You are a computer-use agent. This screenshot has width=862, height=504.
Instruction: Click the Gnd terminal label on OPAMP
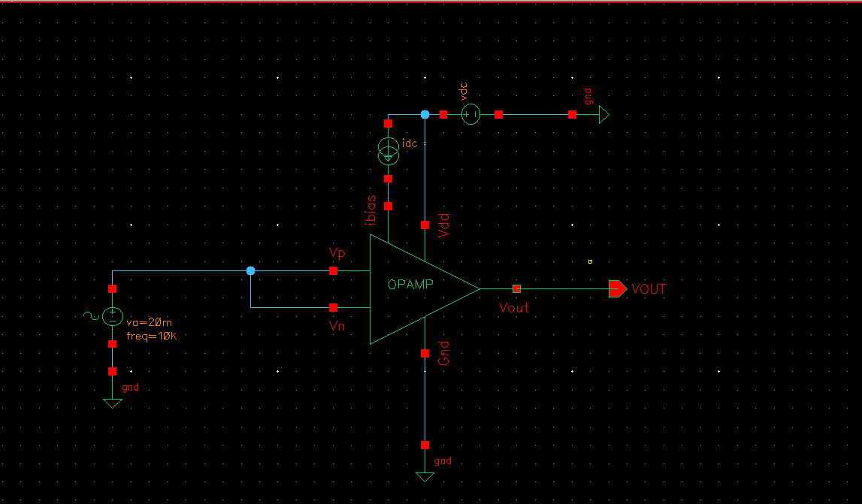(443, 353)
